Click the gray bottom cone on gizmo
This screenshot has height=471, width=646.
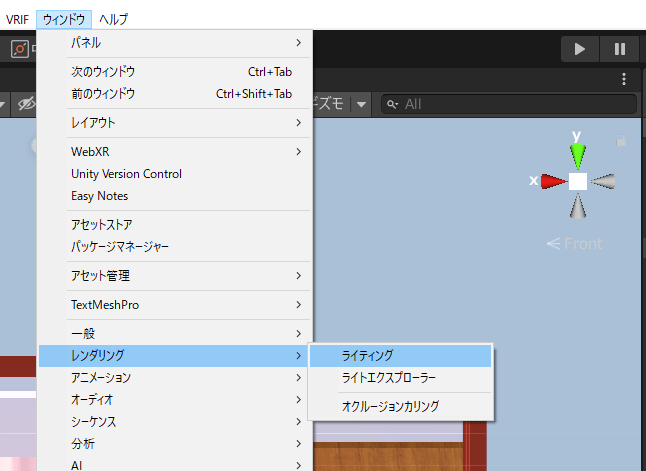tap(577, 206)
